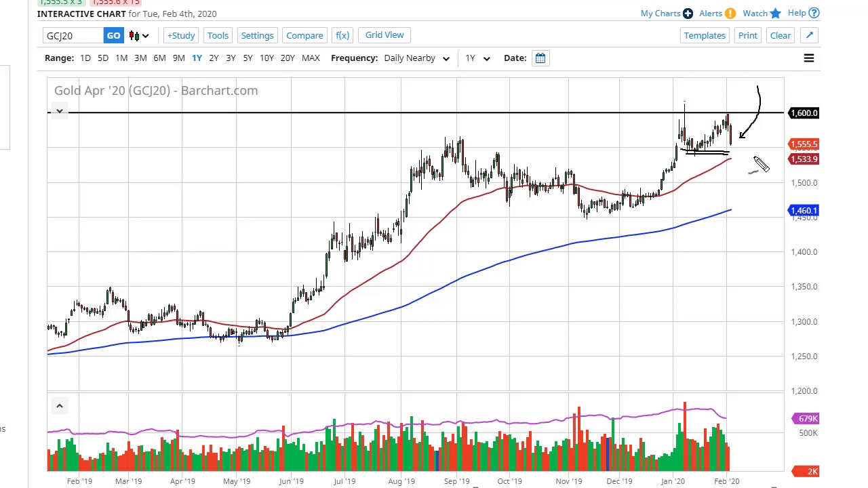Select the 2Y range
The image size is (868, 488).
tap(214, 58)
